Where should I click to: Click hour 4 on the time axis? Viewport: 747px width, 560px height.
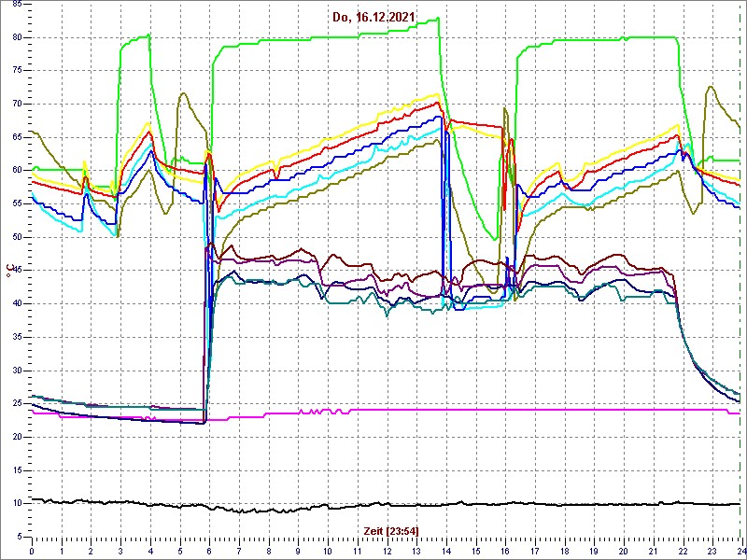pos(150,552)
